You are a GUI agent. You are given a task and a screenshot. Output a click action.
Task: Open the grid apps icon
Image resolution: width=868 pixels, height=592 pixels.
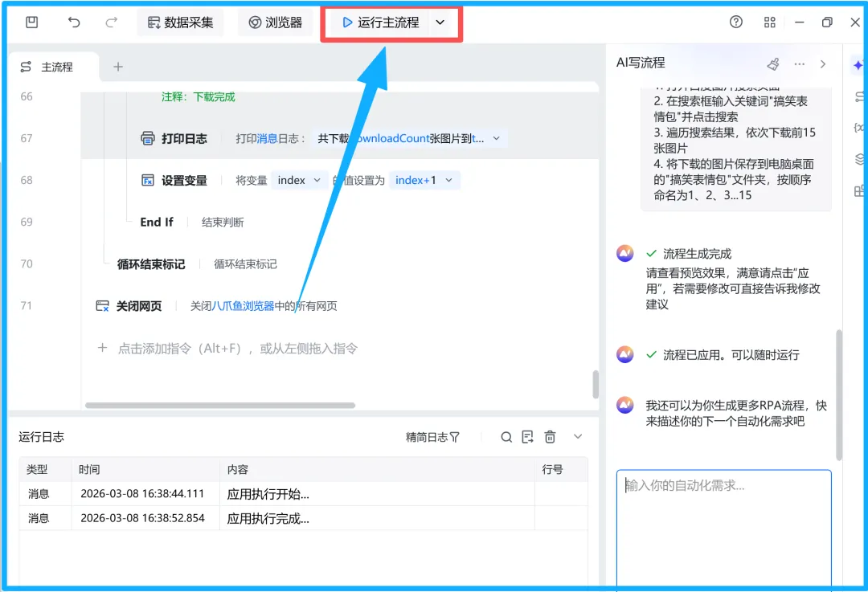tap(769, 22)
